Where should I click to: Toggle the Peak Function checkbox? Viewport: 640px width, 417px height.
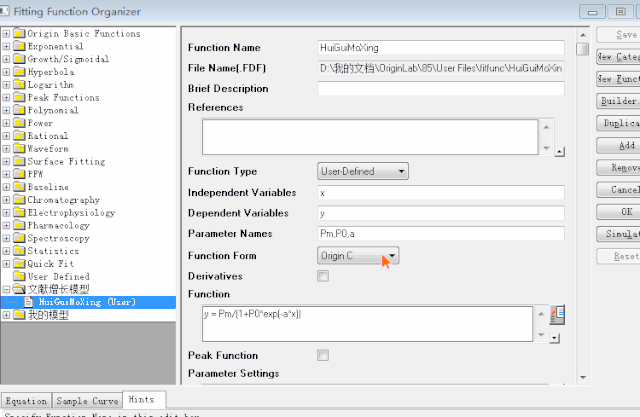pyautogui.click(x=323, y=355)
